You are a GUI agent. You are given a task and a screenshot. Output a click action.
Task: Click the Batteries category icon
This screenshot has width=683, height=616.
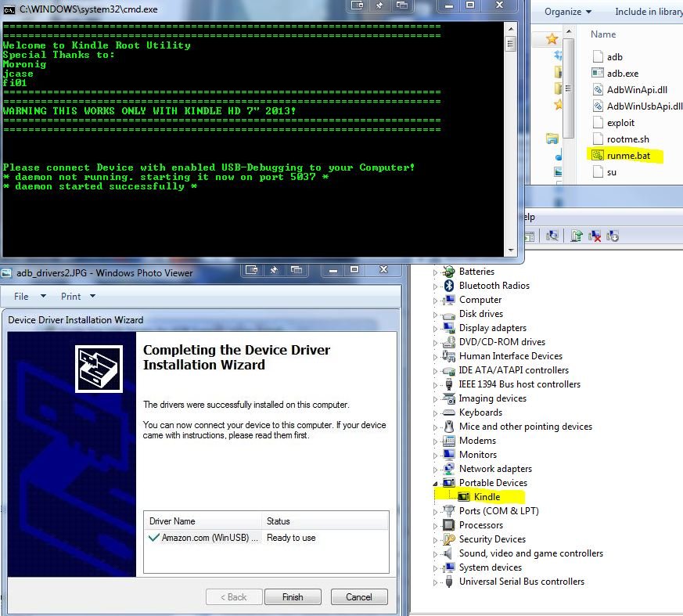pyautogui.click(x=448, y=272)
